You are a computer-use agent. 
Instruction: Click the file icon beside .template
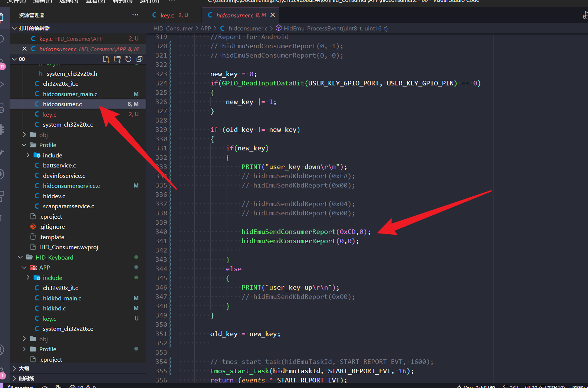[33, 237]
